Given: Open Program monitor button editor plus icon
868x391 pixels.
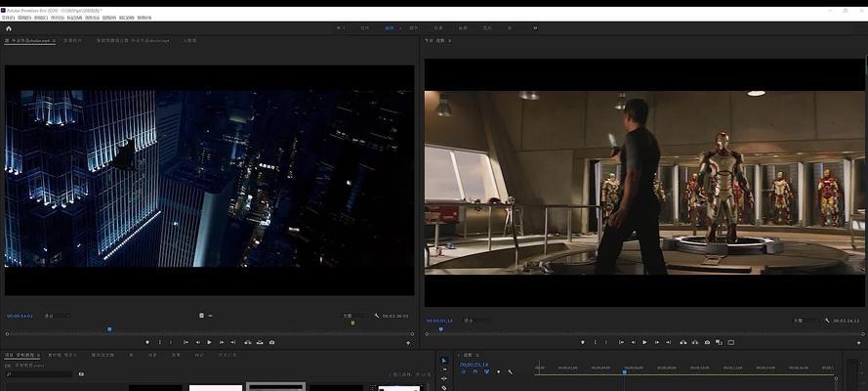Looking at the screenshot, I should tap(858, 343).
